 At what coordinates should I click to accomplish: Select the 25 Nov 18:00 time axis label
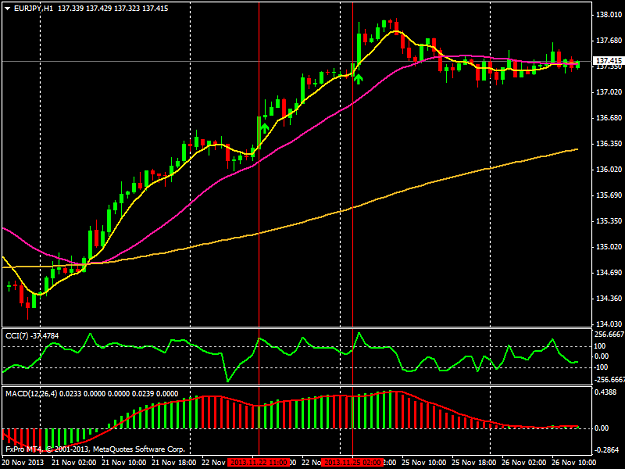pyautogui.click(x=474, y=462)
